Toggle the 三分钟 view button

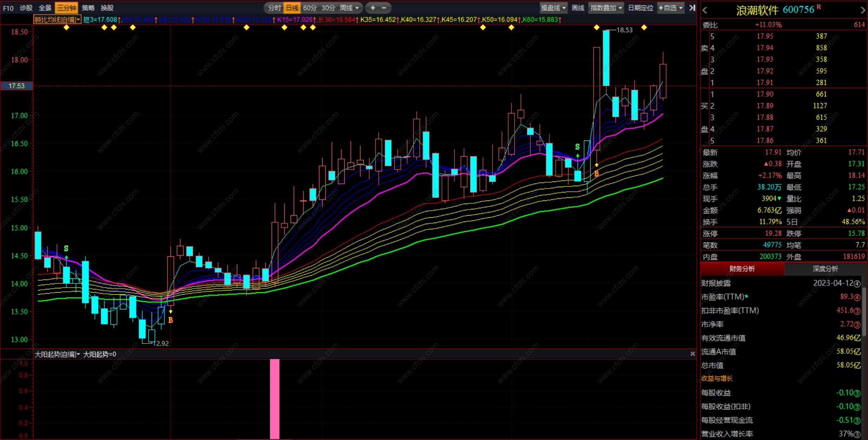(67, 8)
